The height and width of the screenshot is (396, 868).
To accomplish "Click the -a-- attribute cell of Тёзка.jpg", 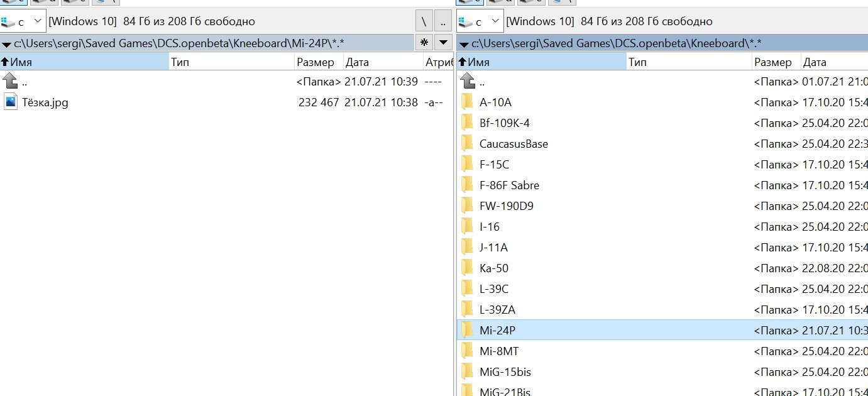I will [434, 102].
